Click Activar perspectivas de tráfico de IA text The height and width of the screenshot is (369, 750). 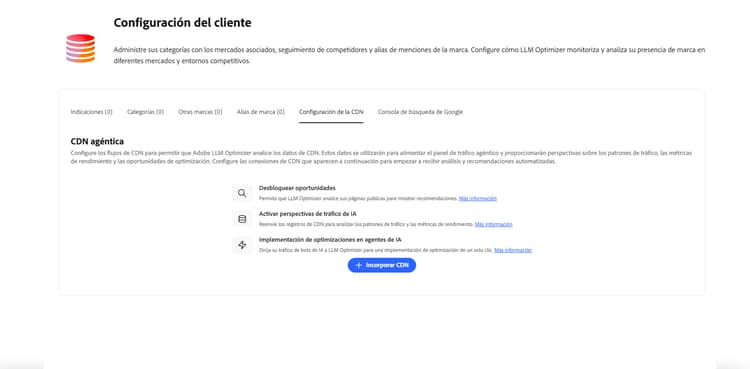click(308, 214)
